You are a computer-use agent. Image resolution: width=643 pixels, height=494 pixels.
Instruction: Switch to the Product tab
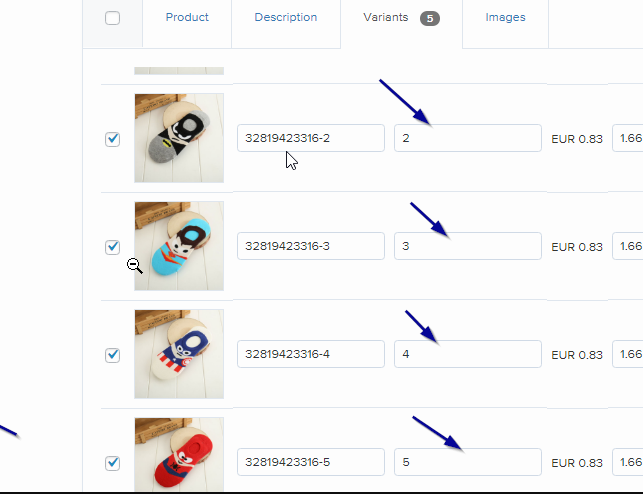pyautogui.click(x=187, y=18)
